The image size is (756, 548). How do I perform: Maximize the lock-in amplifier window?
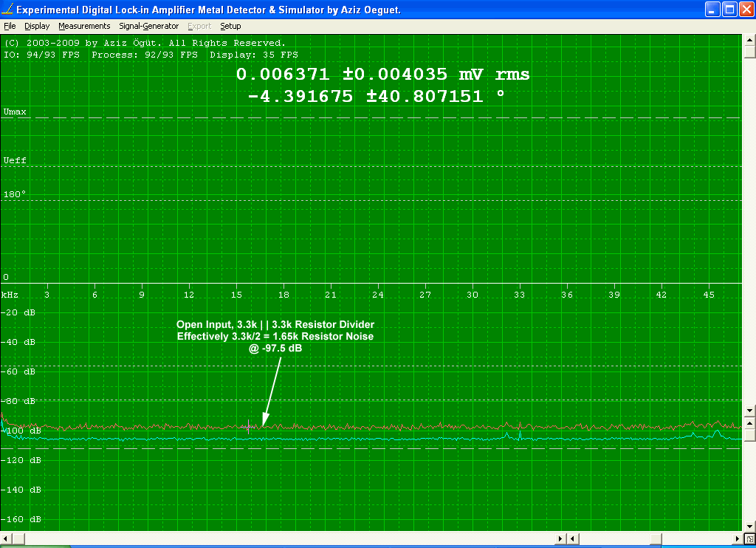pos(729,10)
